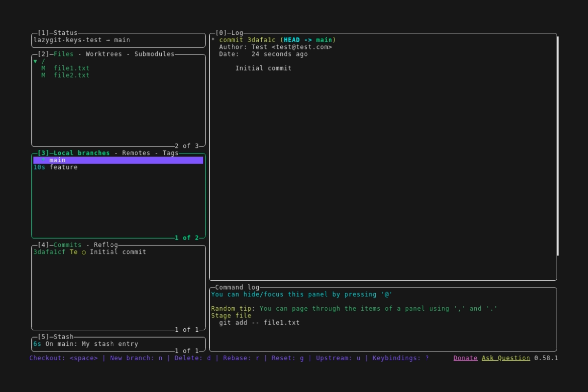Show the Reflog tab
588x392 pixels.
tap(106, 245)
